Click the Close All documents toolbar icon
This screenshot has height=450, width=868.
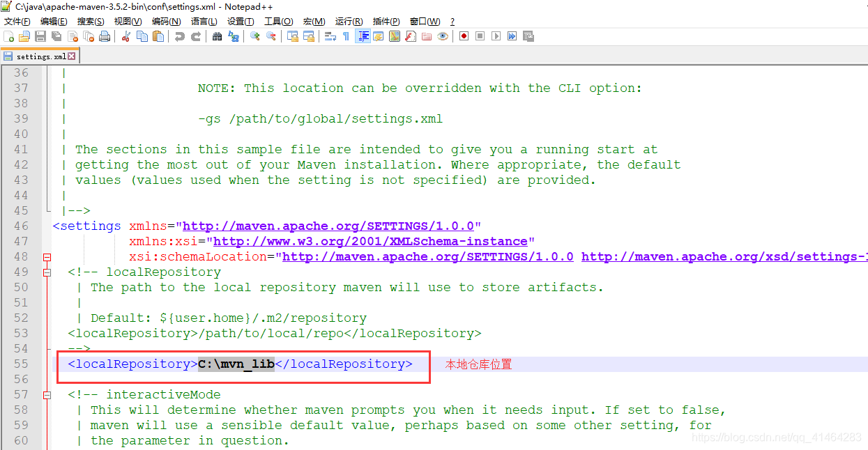(x=89, y=36)
